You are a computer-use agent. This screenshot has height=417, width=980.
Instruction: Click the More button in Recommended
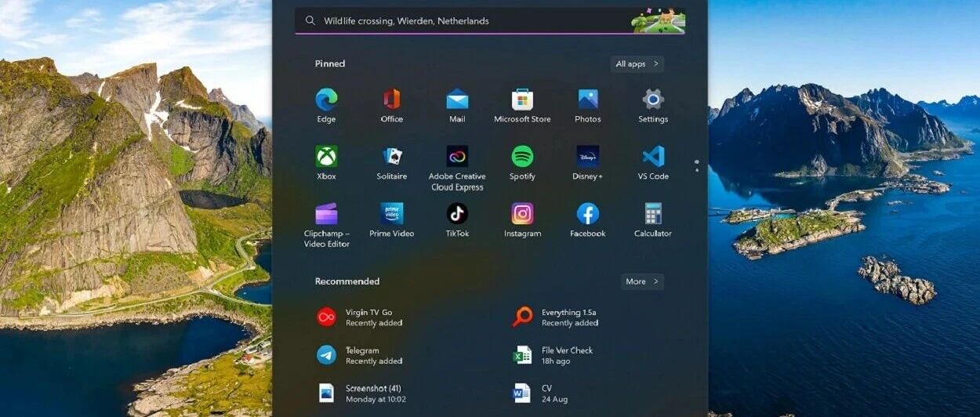[642, 281]
